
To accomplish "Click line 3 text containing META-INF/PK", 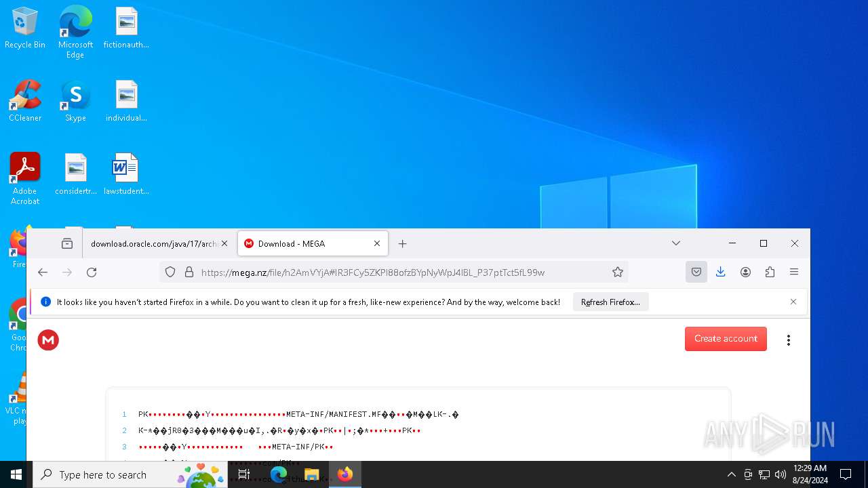I will tap(236, 447).
